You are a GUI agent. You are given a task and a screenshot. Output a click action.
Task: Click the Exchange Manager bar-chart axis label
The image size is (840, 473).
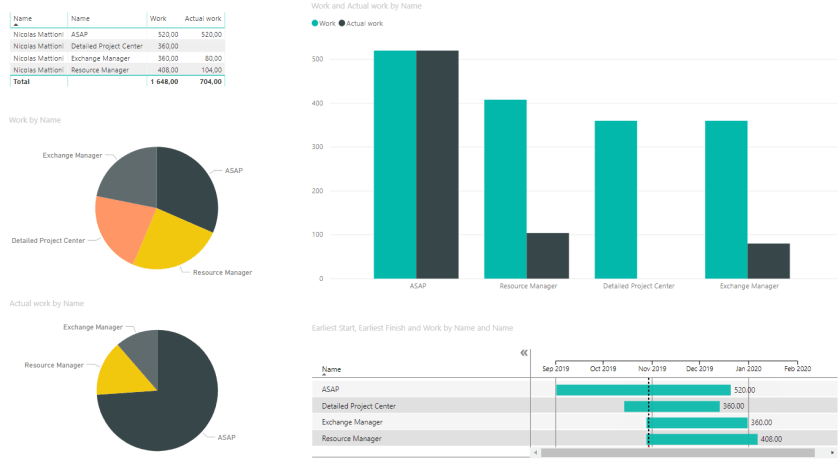click(x=747, y=286)
